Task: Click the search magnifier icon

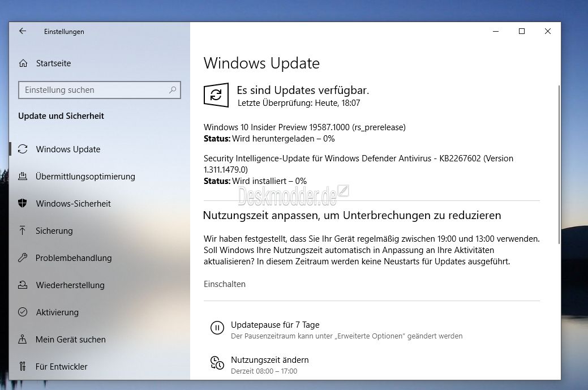Action: 173,90
